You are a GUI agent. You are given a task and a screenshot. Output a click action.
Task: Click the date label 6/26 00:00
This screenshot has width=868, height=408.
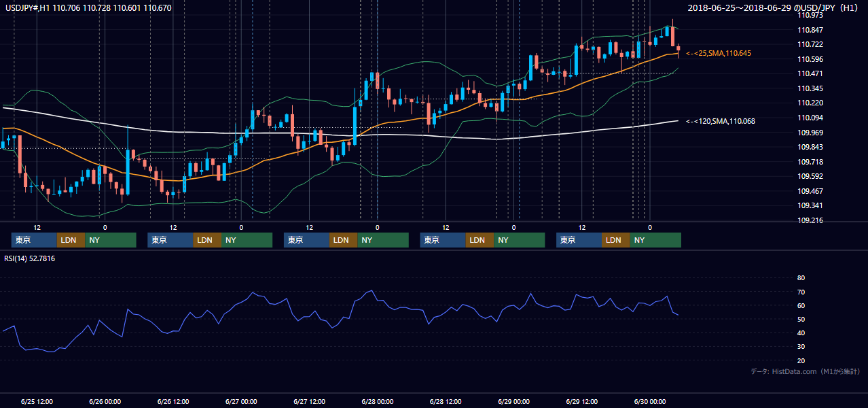(105, 401)
